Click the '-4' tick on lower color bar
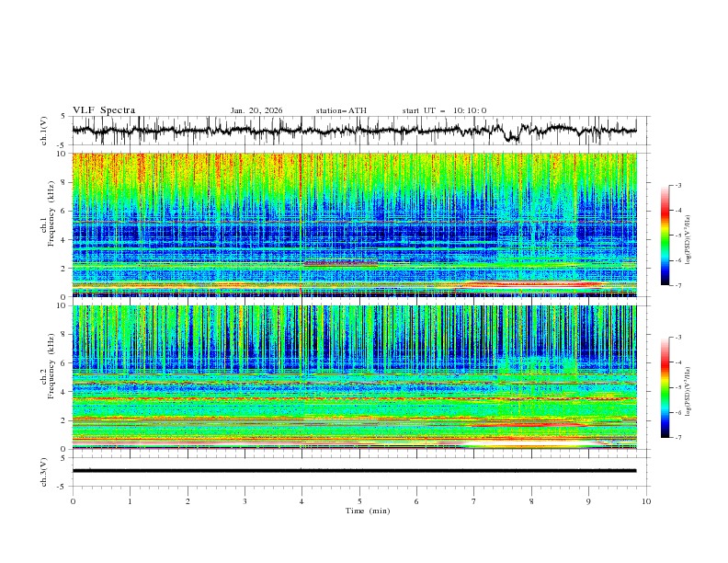 (677, 362)
